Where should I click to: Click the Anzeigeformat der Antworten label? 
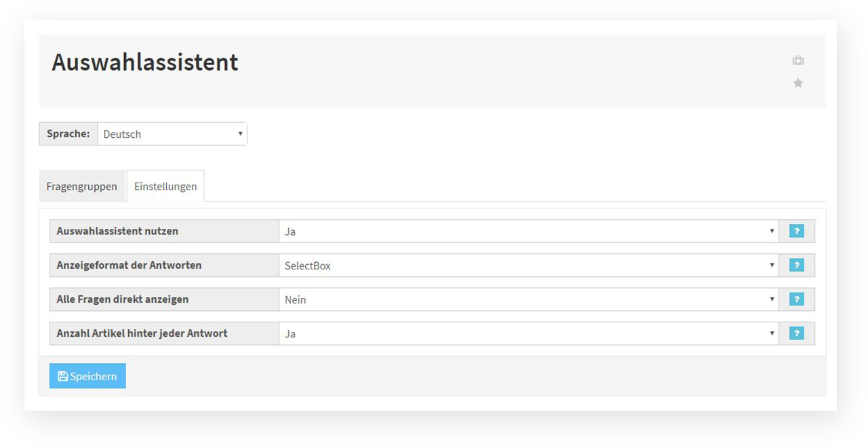pos(129,265)
